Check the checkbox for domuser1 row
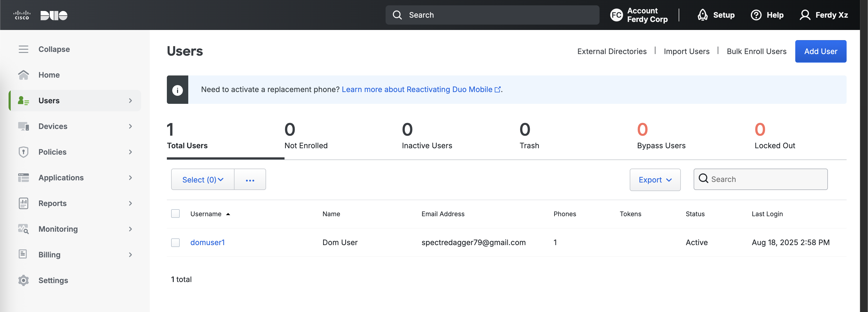This screenshot has width=868, height=312. pyautogui.click(x=175, y=242)
